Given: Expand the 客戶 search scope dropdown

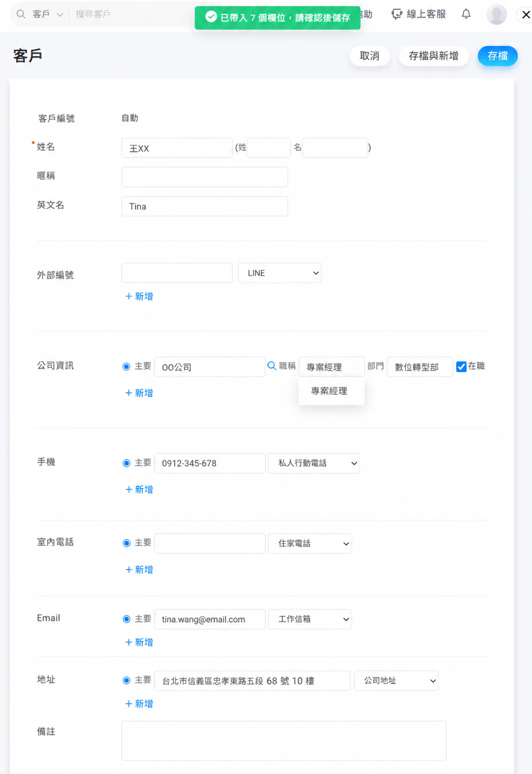Looking at the screenshot, I should click(x=48, y=14).
